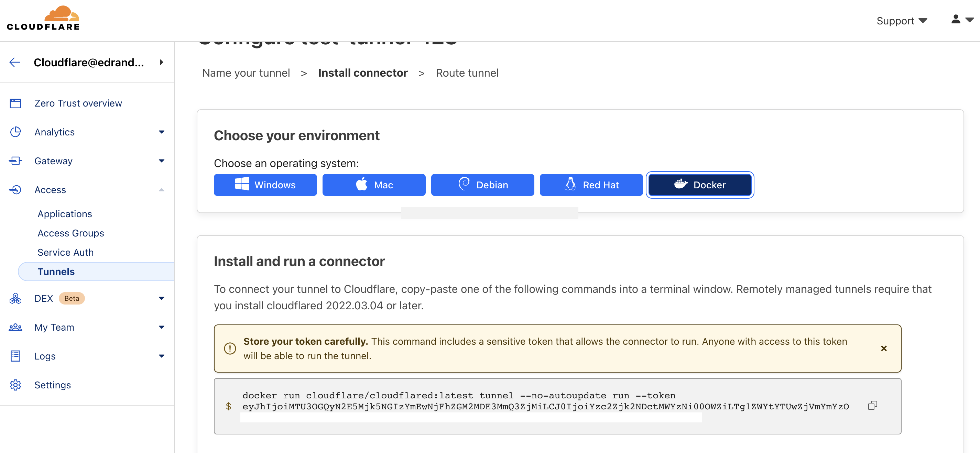Open the Support dropdown
The width and height of the screenshot is (980, 453).
(902, 21)
